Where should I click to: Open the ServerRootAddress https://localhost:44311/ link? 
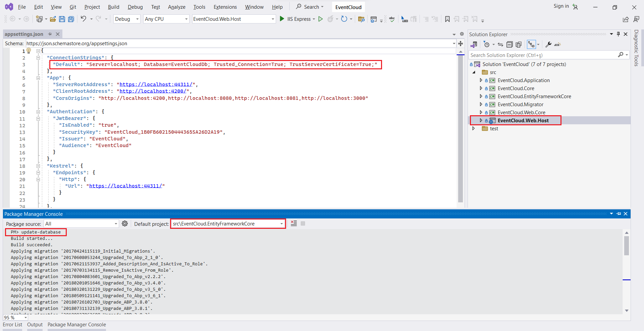coord(156,84)
